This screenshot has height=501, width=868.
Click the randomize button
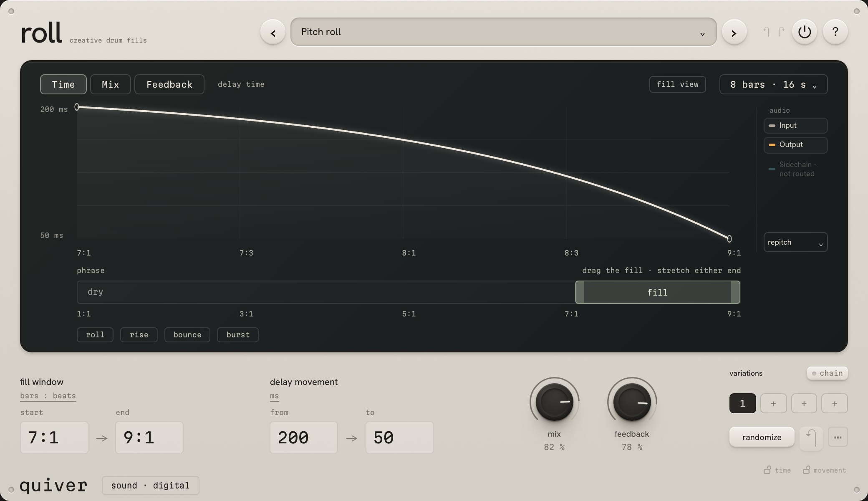click(x=762, y=437)
